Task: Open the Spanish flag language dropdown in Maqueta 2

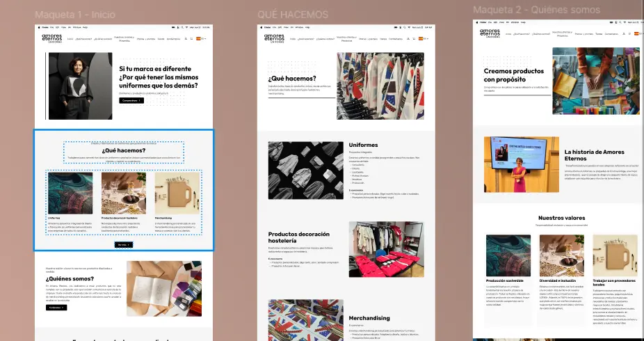Action: 636,33
